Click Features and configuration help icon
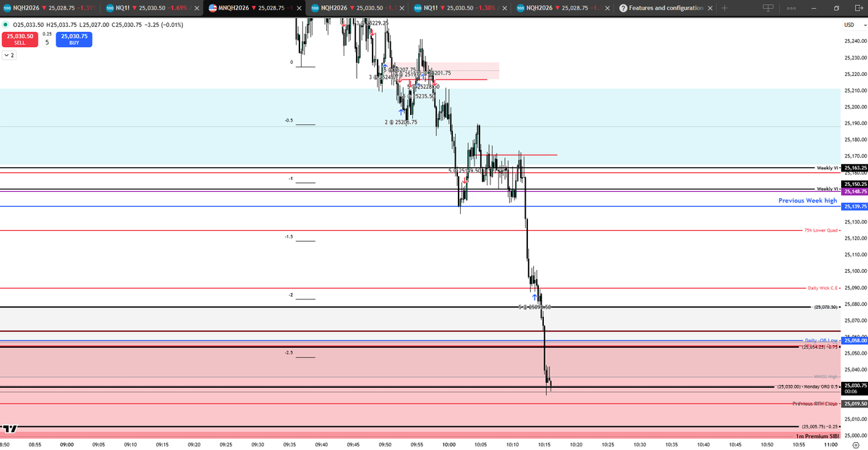The height and width of the screenshot is (450, 868). pos(624,8)
